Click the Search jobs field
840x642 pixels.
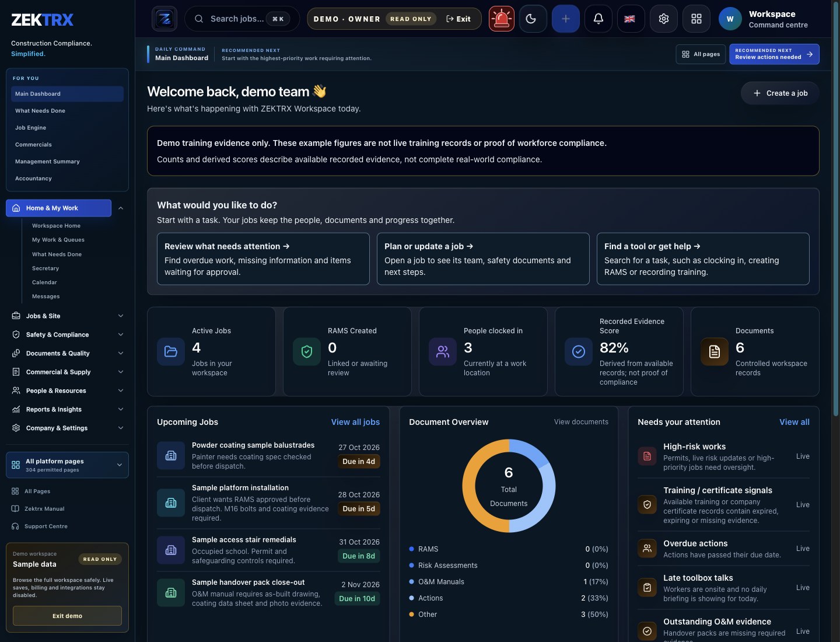pyautogui.click(x=242, y=19)
